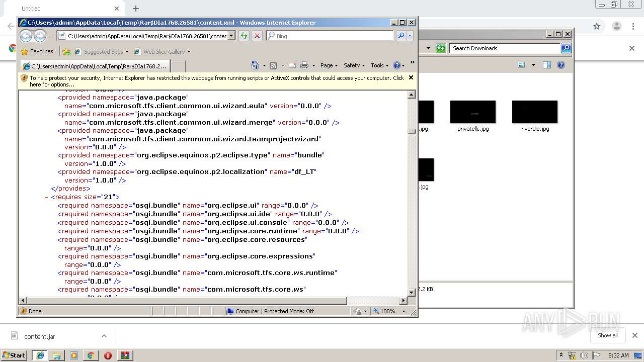
Task: Click the IE status bar security lock icon
Action: pyautogui.click(x=357, y=311)
